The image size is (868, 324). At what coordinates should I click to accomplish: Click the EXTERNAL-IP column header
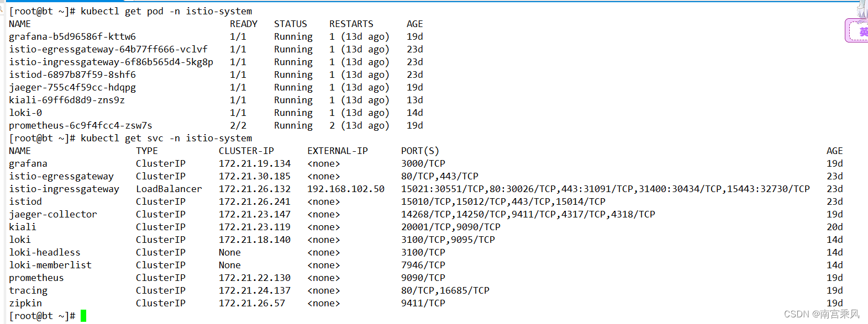coord(338,151)
